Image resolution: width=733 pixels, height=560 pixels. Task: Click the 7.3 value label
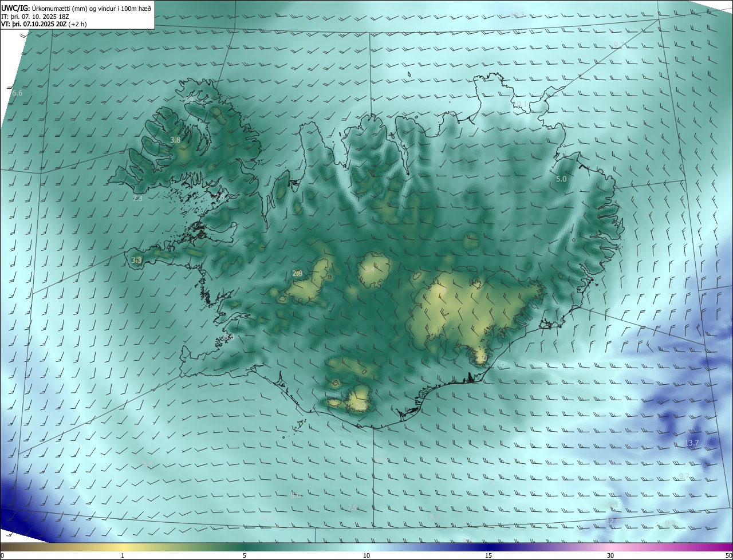(x=137, y=199)
